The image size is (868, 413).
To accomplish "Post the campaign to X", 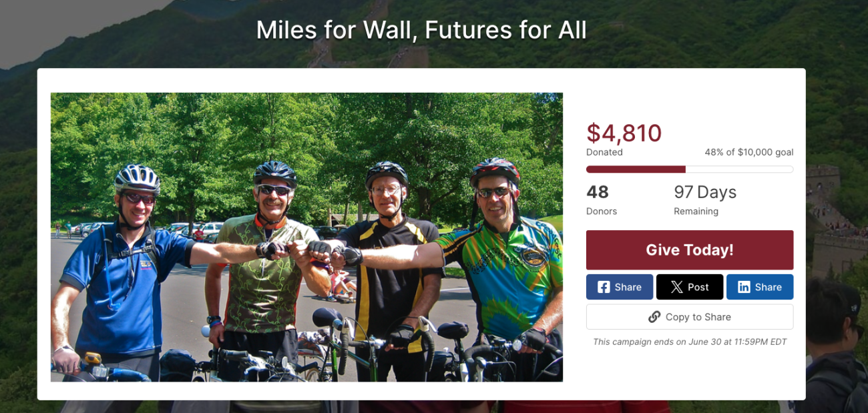I will coord(690,287).
